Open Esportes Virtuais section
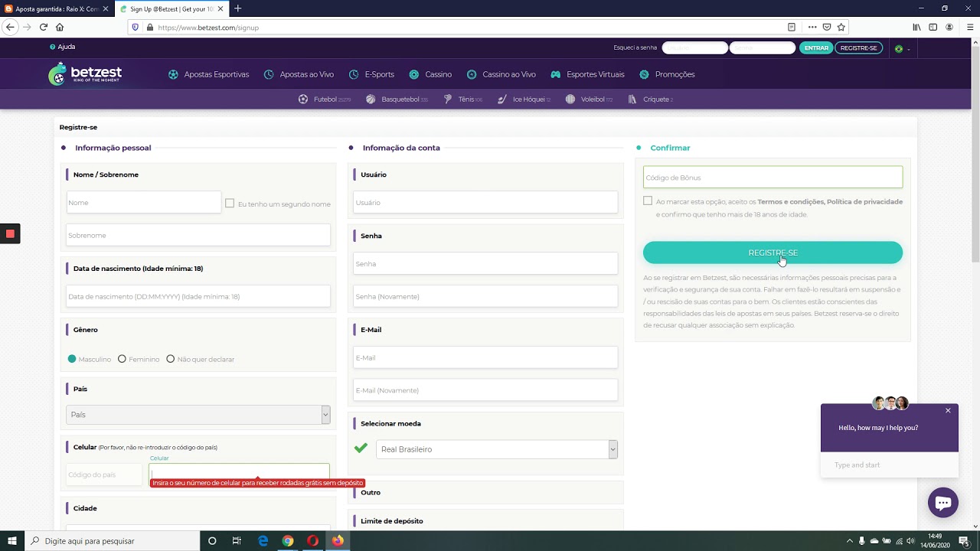Screen dimensions: 980x551 pos(588,74)
